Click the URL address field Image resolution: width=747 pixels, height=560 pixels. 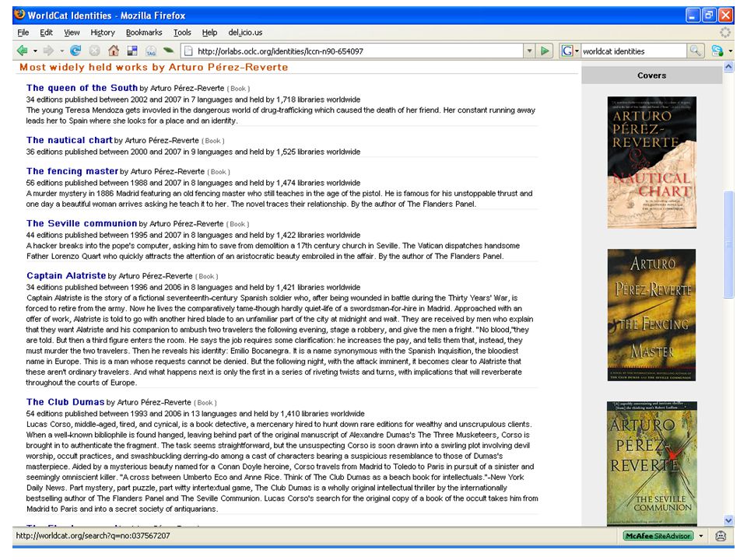point(359,51)
